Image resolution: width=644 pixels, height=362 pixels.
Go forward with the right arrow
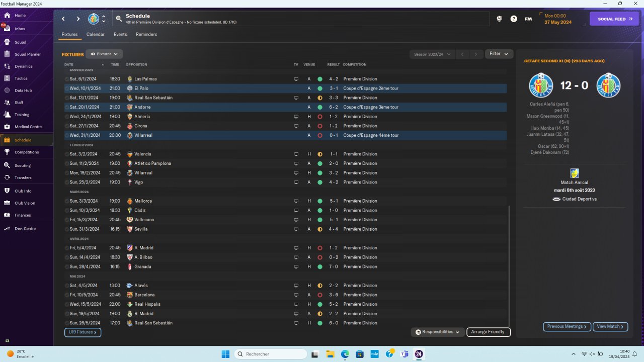pos(78,19)
